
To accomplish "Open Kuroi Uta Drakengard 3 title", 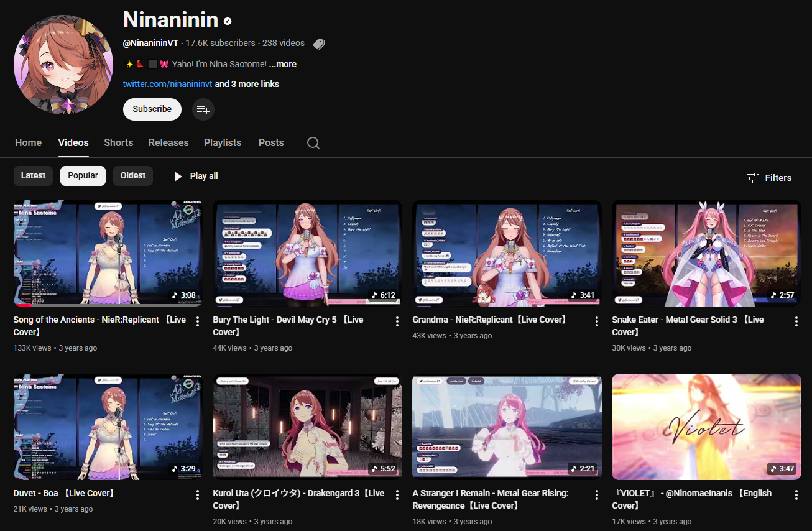I will point(299,499).
